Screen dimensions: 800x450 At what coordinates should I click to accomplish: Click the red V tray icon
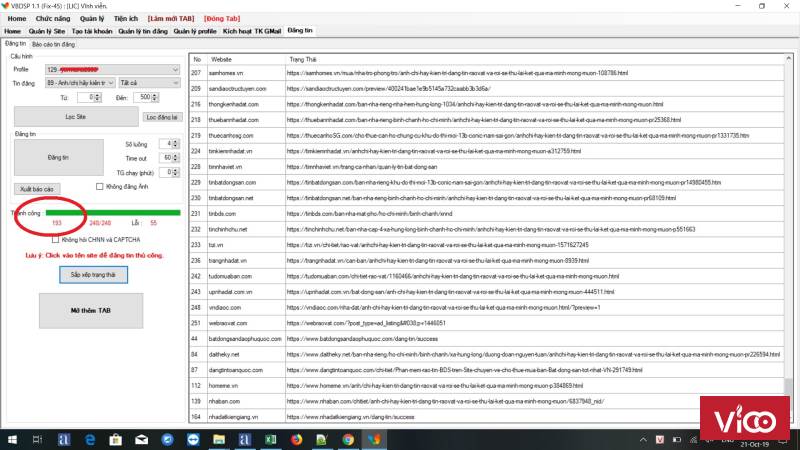(x=660, y=440)
